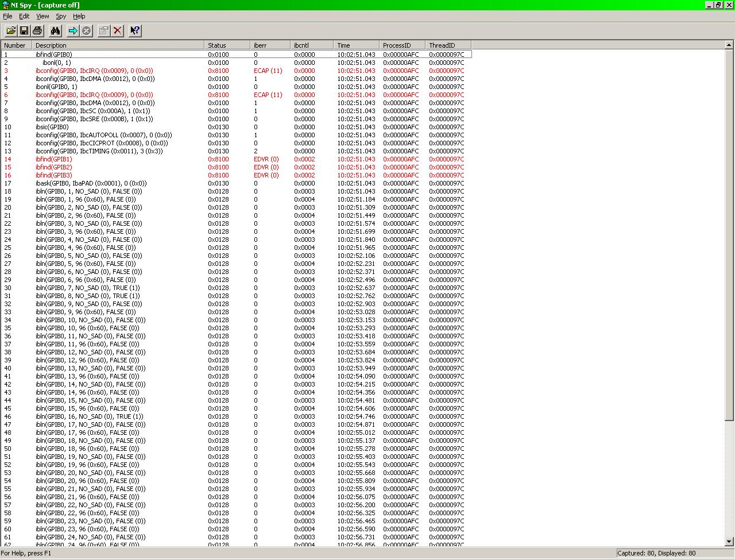Open call Properties toolbar icon

tap(104, 30)
